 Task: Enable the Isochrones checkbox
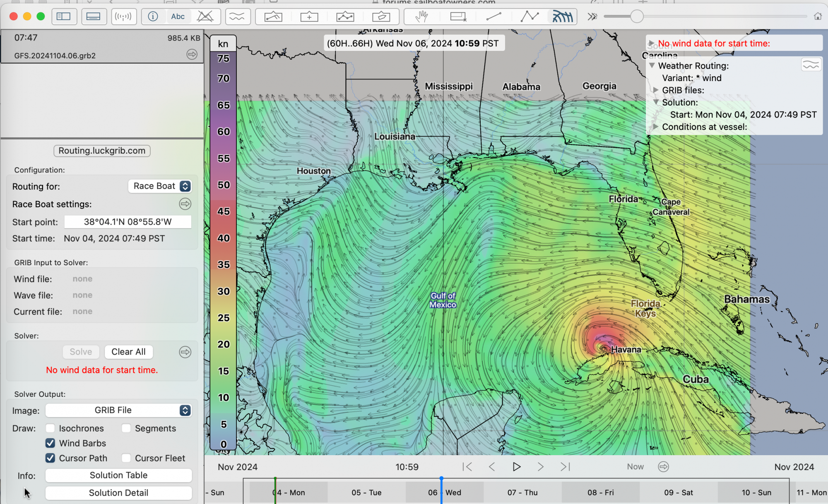pos(50,428)
